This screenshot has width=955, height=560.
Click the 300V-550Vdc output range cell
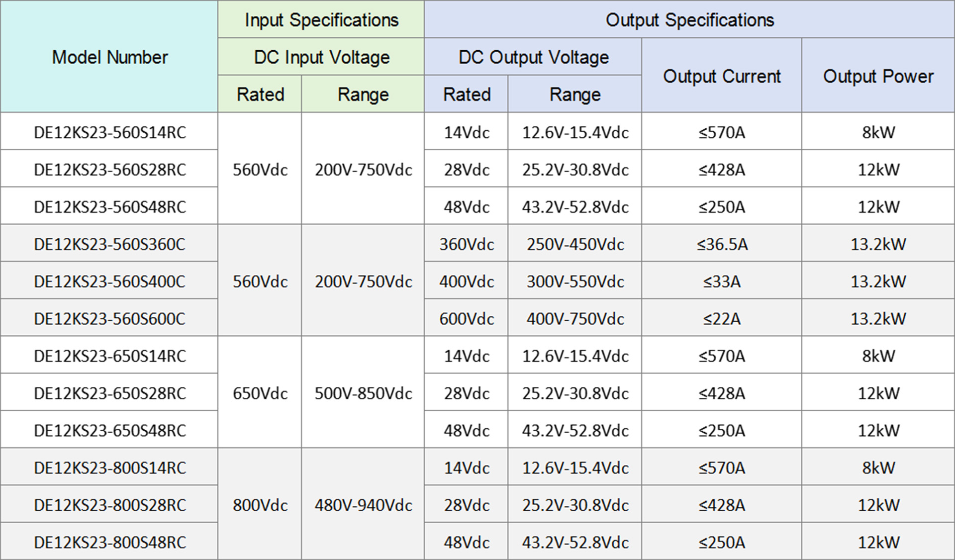click(x=575, y=281)
